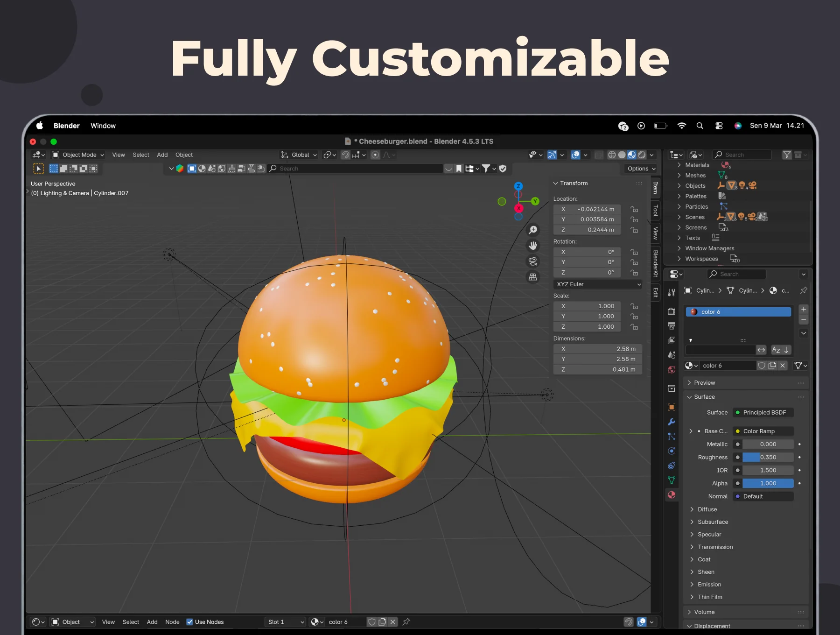The width and height of the screenshot is (840, 635).
Task: Open the Physics properties tab icon
Action: pos(672,451)
